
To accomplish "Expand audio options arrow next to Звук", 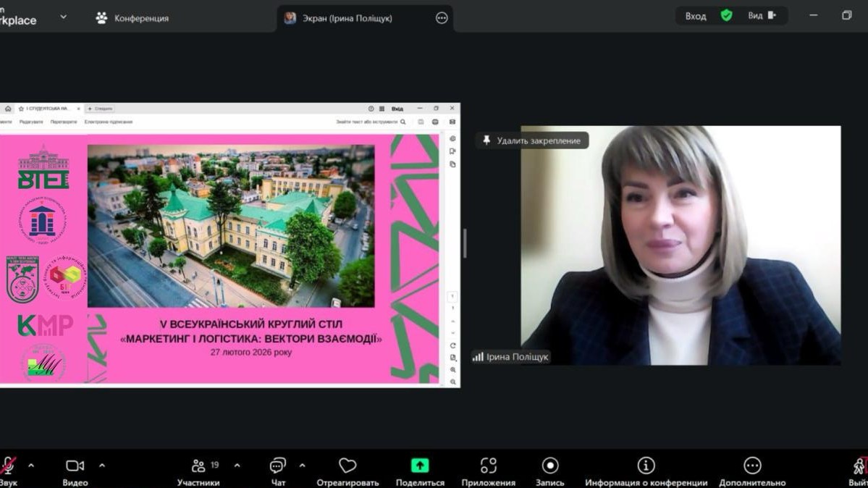I will coord(30,466).
